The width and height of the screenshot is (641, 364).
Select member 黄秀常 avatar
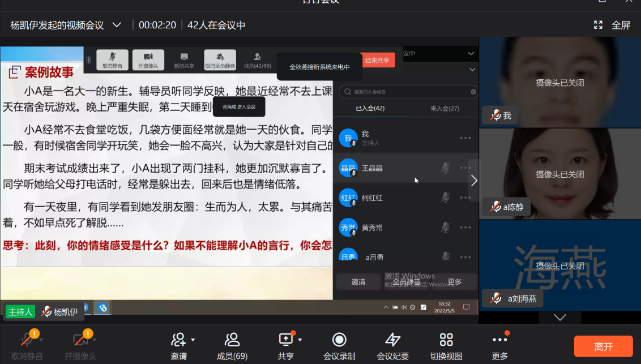pyautogui.click(x=348, y=227)
